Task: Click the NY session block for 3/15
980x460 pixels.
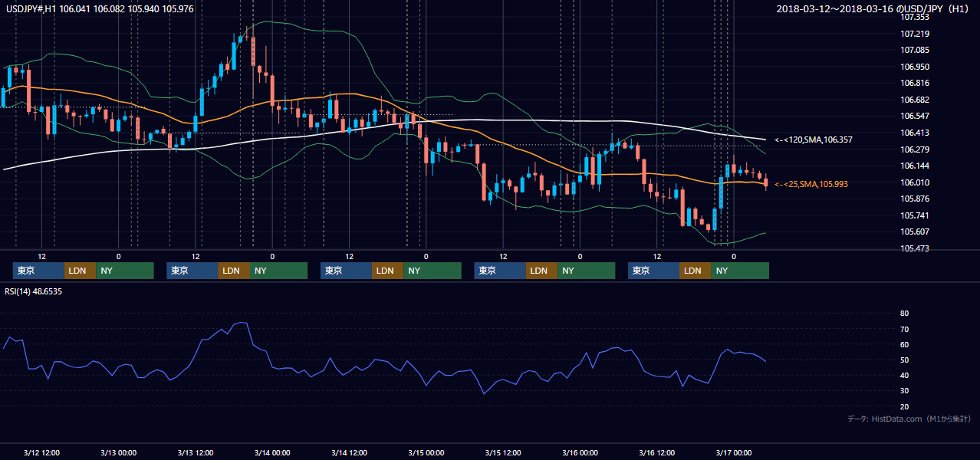Action: click(x=586, y=271)
